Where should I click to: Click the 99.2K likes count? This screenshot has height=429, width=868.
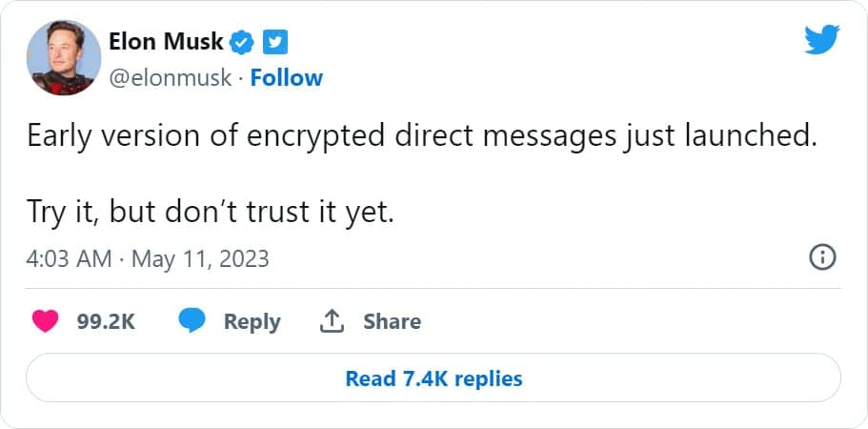[106, 322]
